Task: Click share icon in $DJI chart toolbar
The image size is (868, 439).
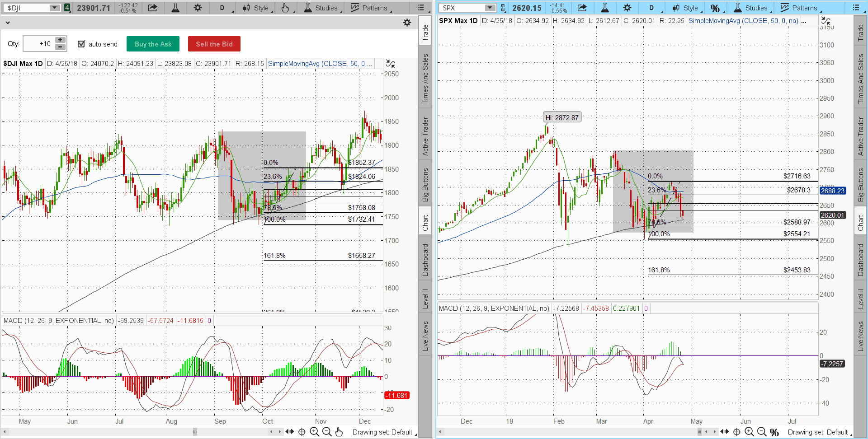Action: [153, 8]
